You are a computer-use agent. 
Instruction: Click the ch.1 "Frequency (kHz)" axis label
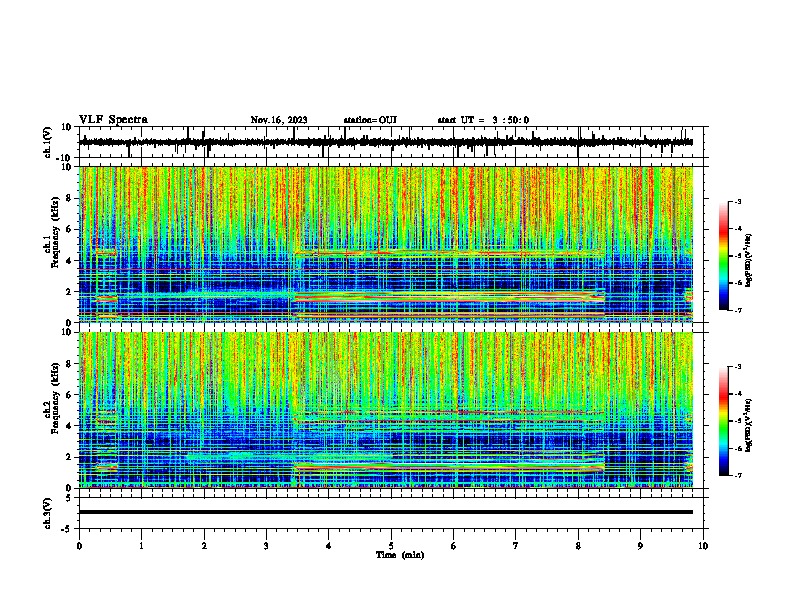click(55, 232)
